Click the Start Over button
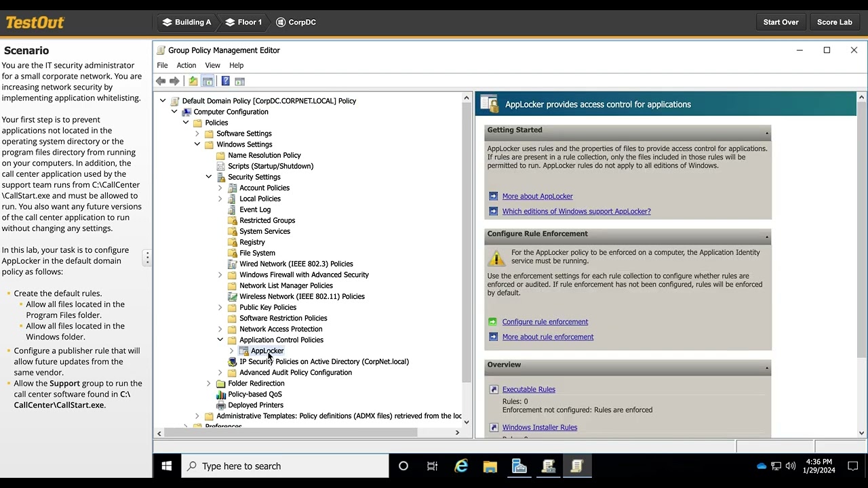The height and width of the screenshot is (488, 868). pyautogui.click(x=781, y=22)
